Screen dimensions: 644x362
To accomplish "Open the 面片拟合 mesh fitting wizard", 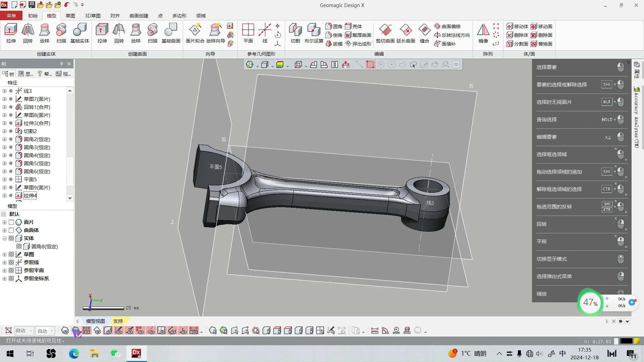I will 195,34.
